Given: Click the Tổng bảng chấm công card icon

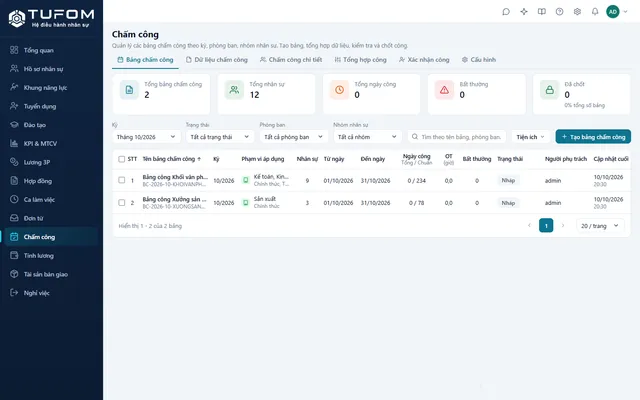Looking at the screenshot, I should (129, 90).
